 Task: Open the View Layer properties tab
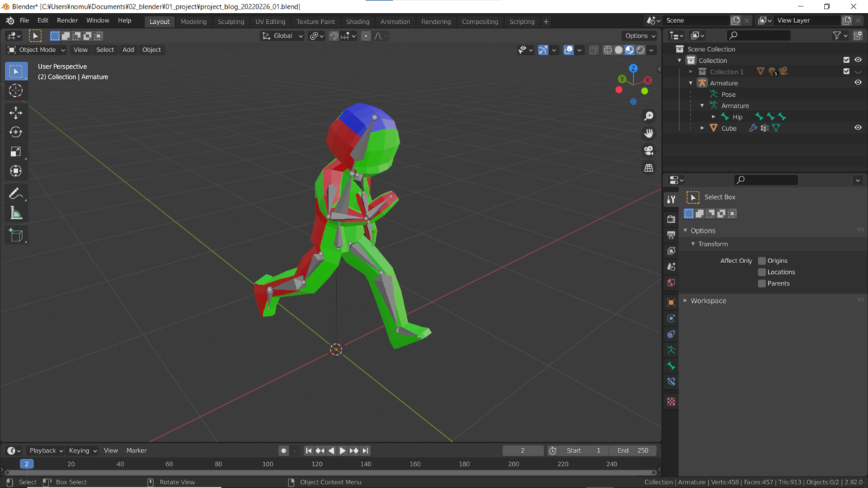click(x=671, y=251)
